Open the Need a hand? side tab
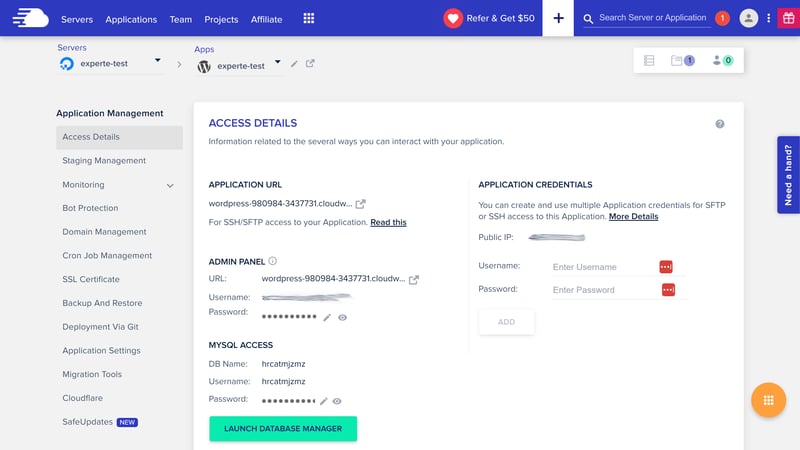The height and width of the screenshot is (450, 800). click(x=788, y=174)
